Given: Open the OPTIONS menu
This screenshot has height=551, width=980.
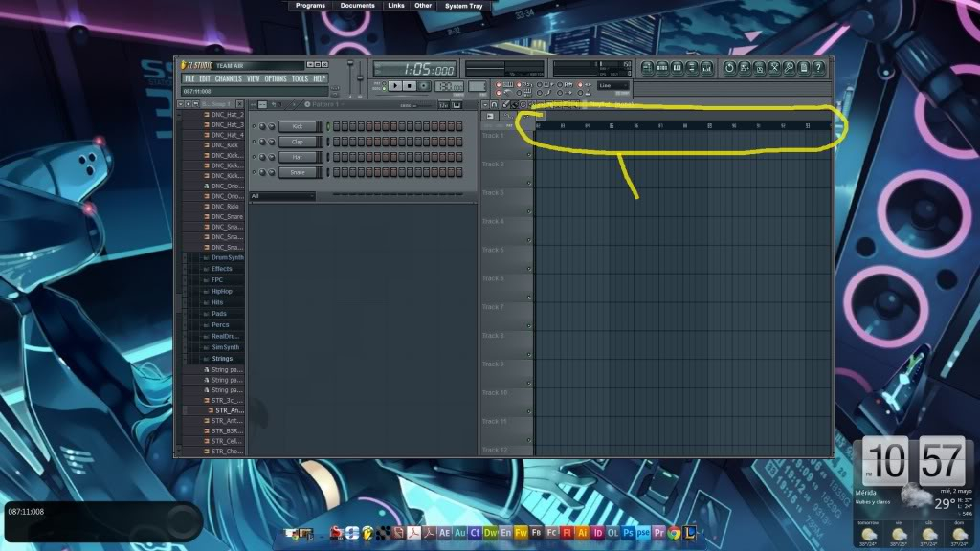Looking at the screenshot, I should pyautogui.click(x=276, y=78).
